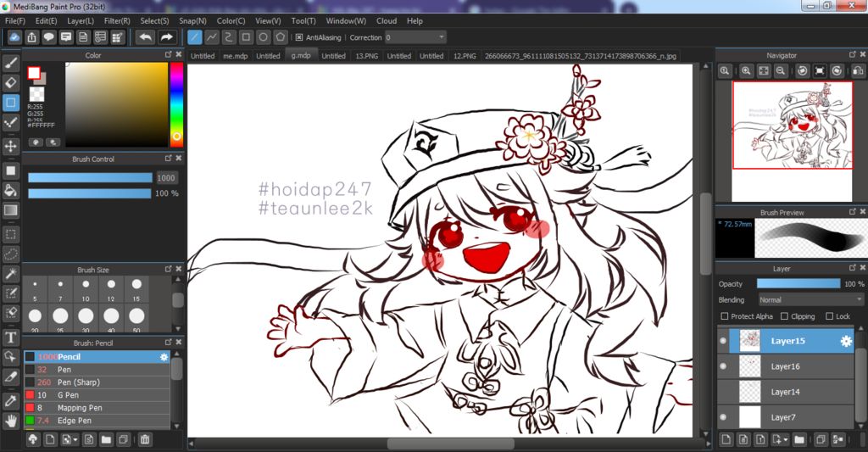This screenshot has height=452, width=868.
Task: Choose brush size 15 preset
Action: tap(136, 289)
